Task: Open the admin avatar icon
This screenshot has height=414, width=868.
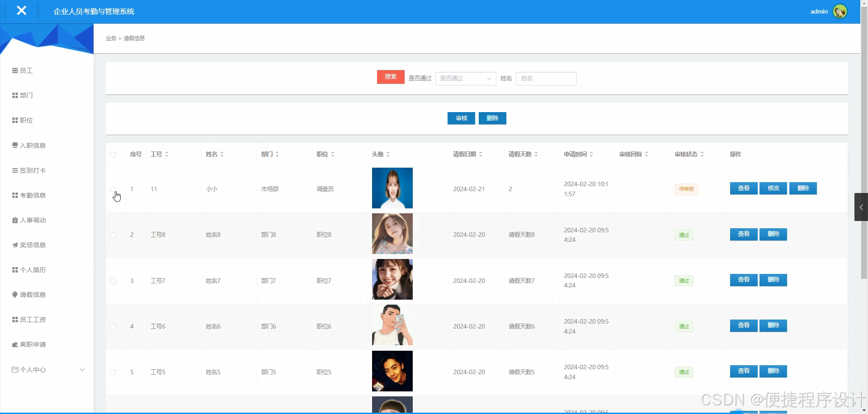Action: [840, 11]
